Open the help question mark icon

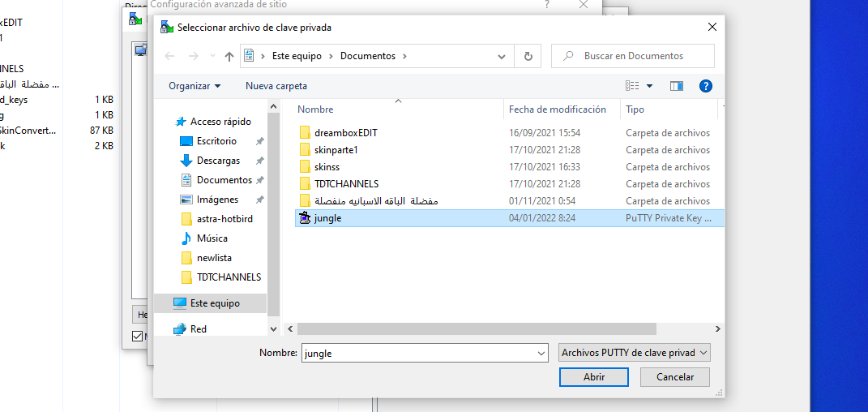coord(705,86)
